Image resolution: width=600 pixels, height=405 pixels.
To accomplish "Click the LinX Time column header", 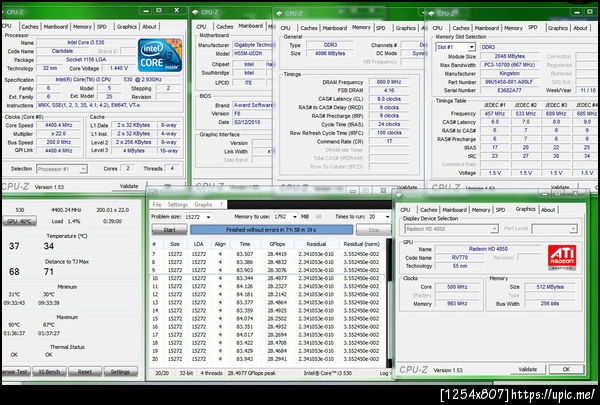I will tap(245, 244).
